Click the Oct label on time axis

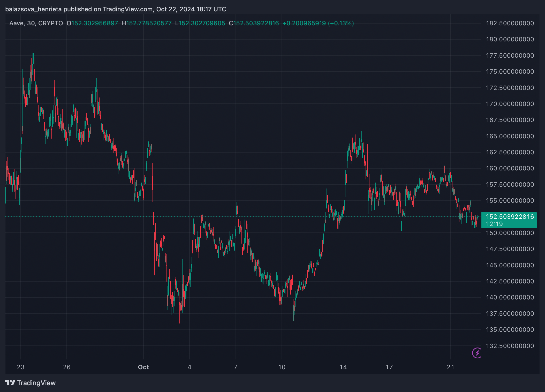tap(143, 367)
